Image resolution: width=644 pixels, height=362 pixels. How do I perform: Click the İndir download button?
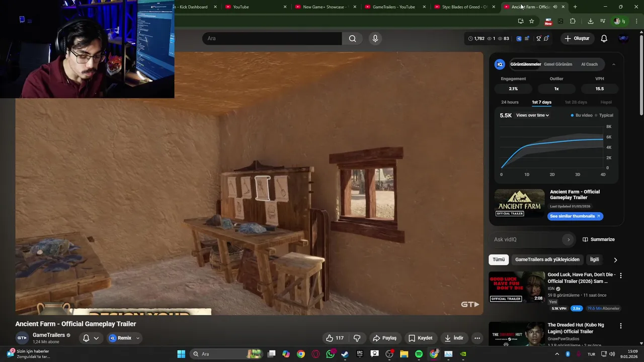(x=454, y=338)
